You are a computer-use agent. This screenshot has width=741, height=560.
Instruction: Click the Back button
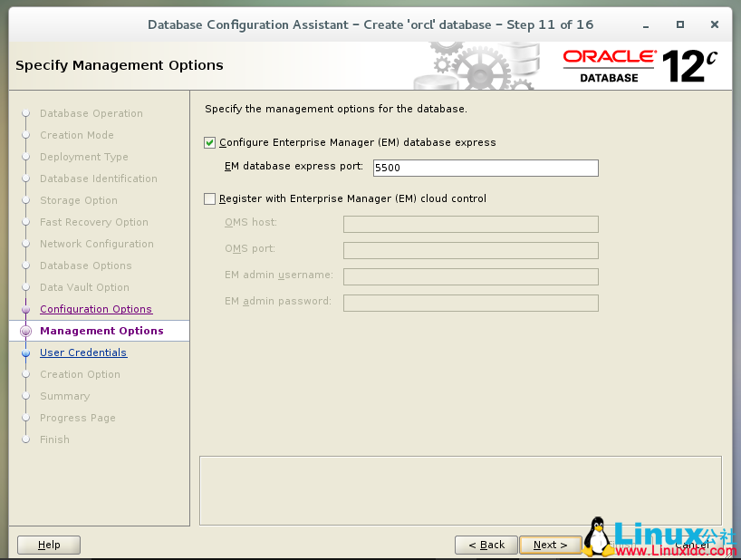486,545
